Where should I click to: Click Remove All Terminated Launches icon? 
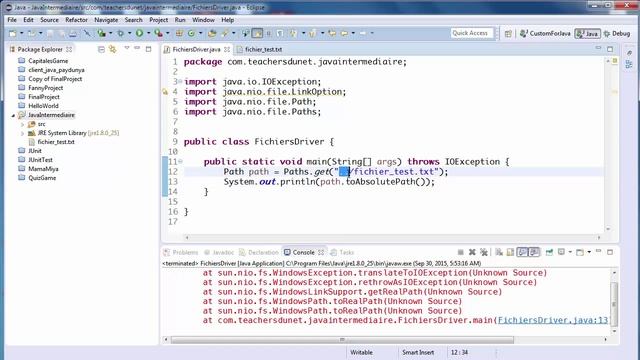click(484, 252)
